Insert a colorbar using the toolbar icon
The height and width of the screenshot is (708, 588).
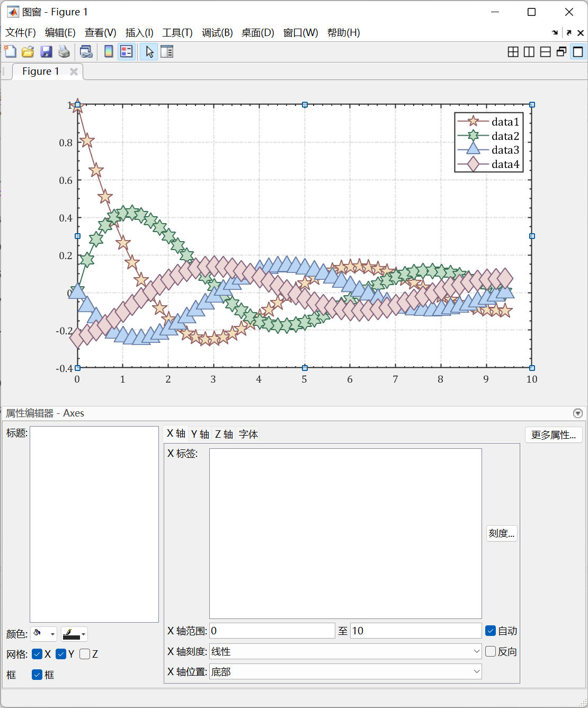click(109, 51)
